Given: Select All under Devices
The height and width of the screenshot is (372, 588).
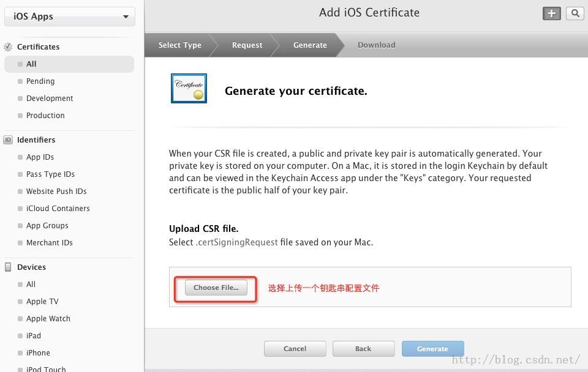Looking at the screenshot, I should [31, 285].
